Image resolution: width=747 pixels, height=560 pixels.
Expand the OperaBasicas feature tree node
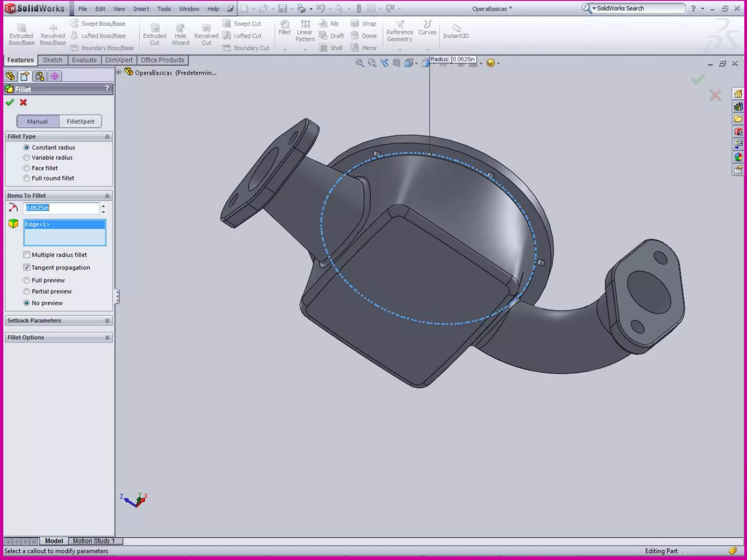pyautogui.click(x=119, y=72)
